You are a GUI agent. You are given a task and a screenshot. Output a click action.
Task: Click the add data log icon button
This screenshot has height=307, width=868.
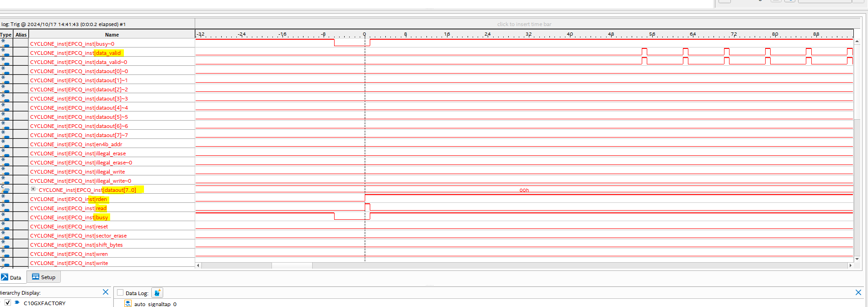point(157,293)
